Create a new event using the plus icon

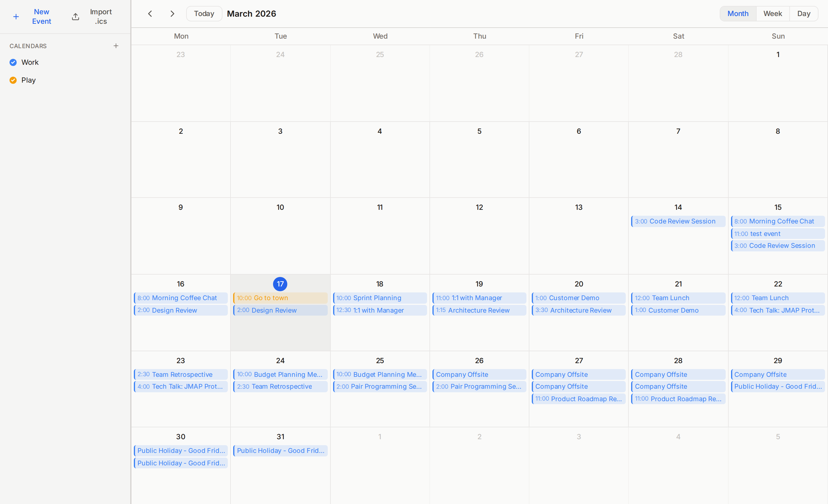(x=16, y=16)
